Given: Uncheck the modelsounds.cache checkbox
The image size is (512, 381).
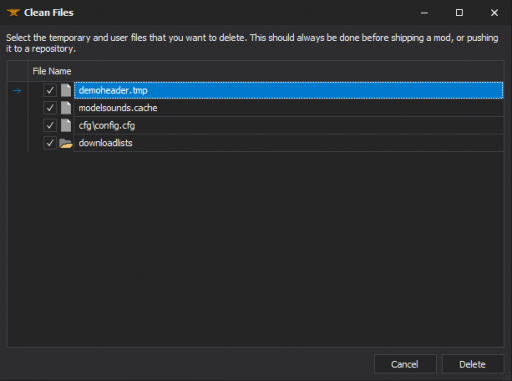Looking at the screenshot, I should [50, 108].
